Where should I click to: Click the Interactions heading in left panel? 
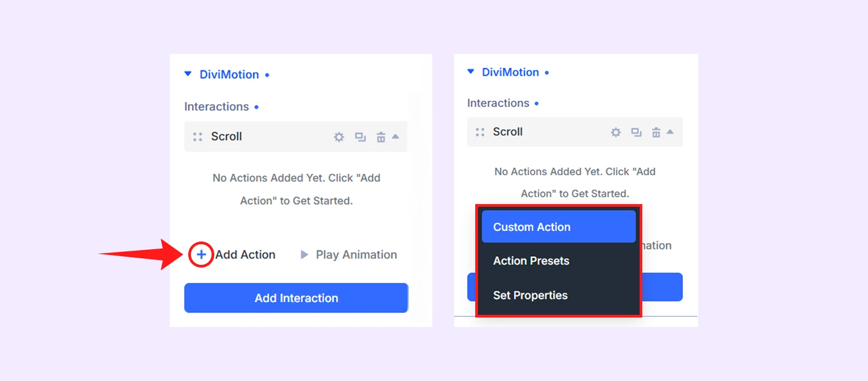[x=216, y=107]
